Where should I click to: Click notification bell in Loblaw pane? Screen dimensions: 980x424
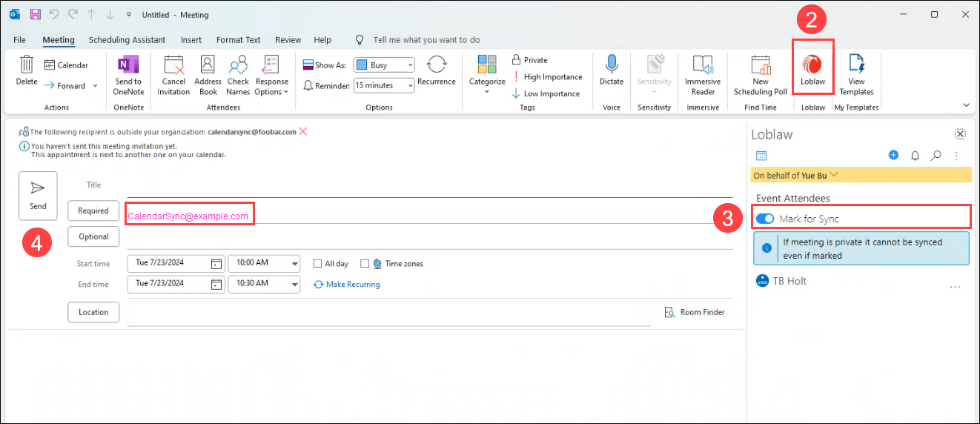click(915, 156)
